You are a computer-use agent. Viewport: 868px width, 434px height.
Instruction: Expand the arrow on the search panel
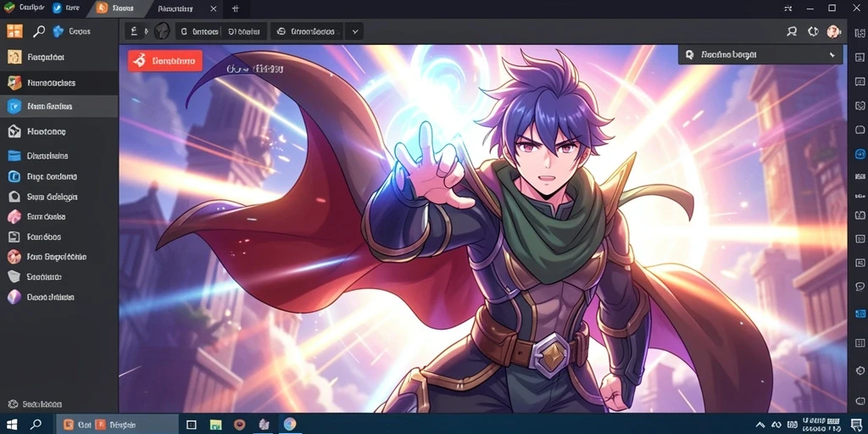point(832,55)
